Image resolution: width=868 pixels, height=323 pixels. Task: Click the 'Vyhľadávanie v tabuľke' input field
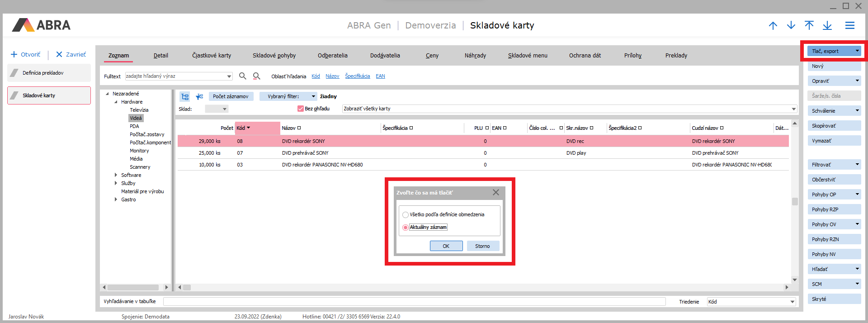(x=414, y=302)
